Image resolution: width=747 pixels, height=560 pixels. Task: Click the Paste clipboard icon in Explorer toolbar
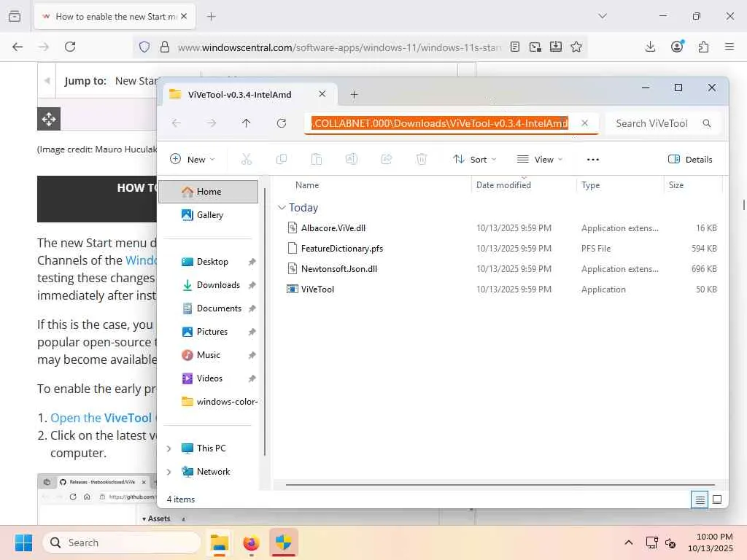(317, 159)
